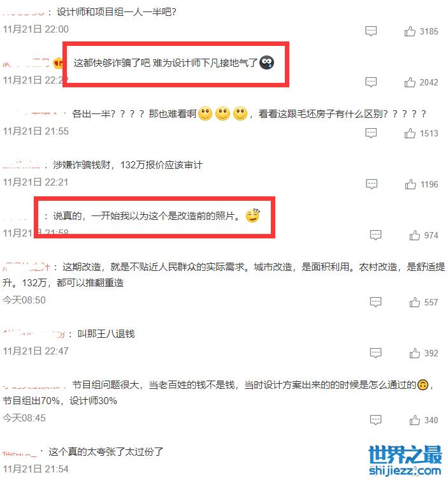Select the comment text 这个真的太夸张了太过份了
The width and height of the screenshot is (448, 480).
coord(106,451)
